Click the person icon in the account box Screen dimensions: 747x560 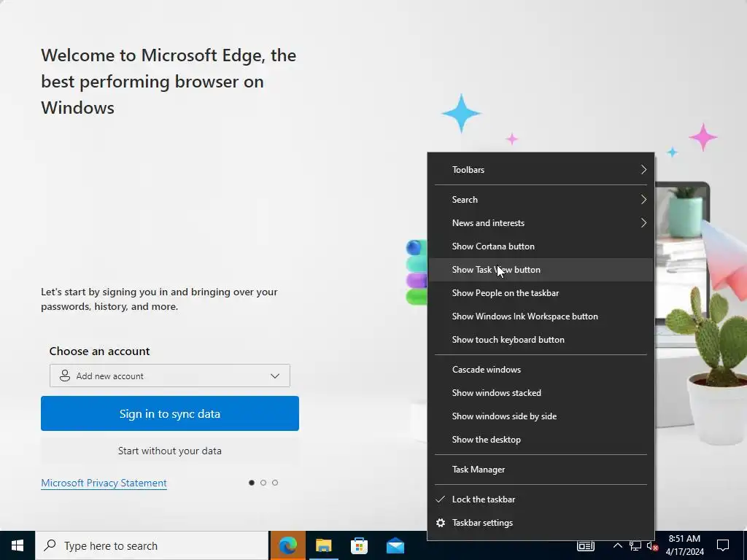pyautogui.click(x=65, y=376)
